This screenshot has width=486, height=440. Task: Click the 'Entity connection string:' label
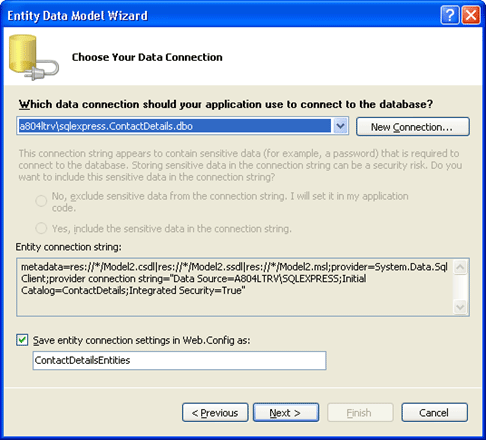[69, 247]
